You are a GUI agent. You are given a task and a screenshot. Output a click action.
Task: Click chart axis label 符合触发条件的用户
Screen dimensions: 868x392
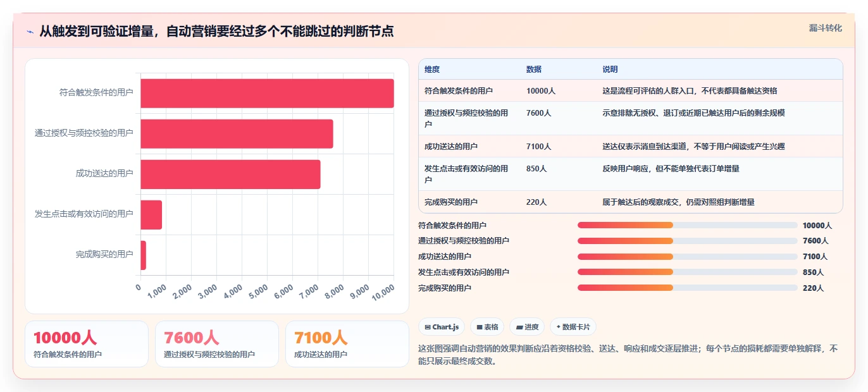coord(96,92)
